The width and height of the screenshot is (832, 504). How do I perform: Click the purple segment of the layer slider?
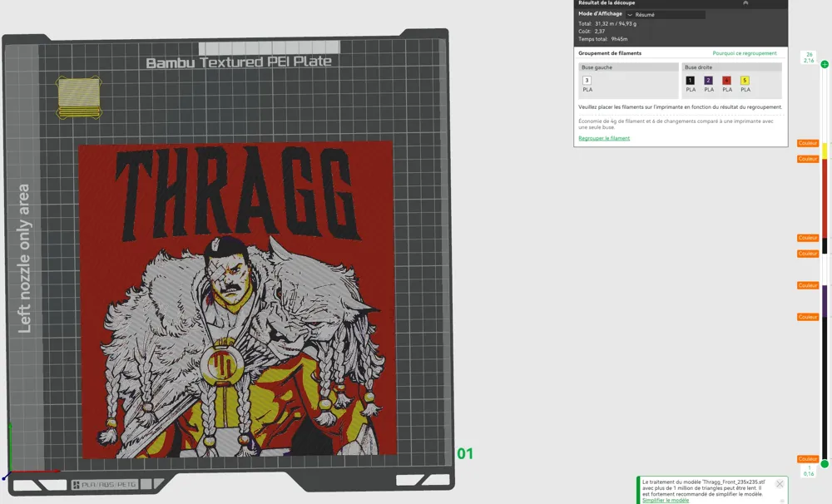tap(825, 301)
